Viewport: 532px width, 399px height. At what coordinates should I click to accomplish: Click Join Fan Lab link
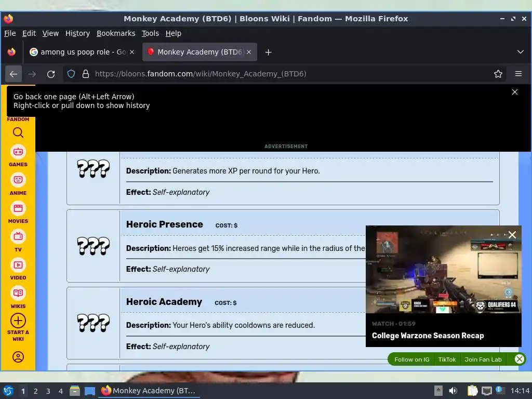click(483, 360)
